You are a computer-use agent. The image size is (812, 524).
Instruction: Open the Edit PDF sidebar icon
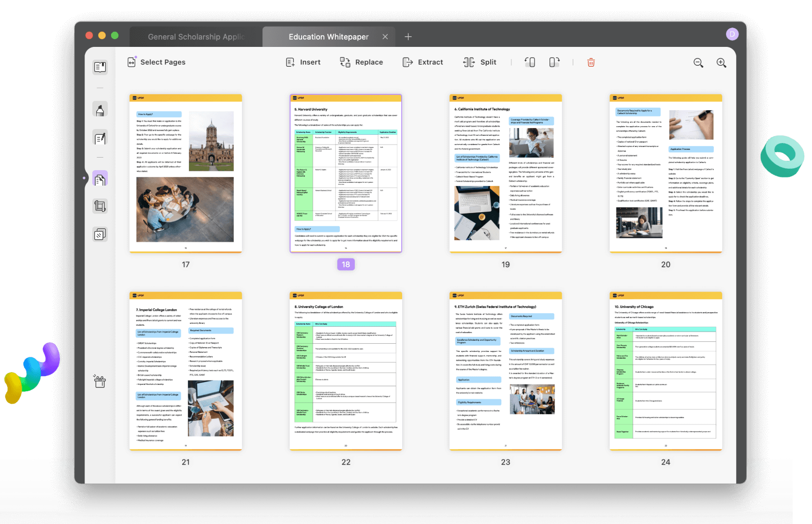tap(100, 139)
